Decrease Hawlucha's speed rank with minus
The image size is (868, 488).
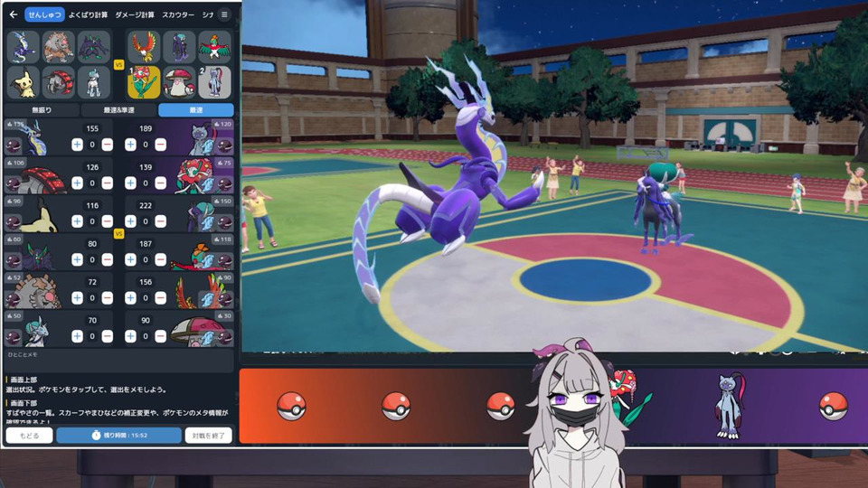pyautogui.click(x=161, y=259)
